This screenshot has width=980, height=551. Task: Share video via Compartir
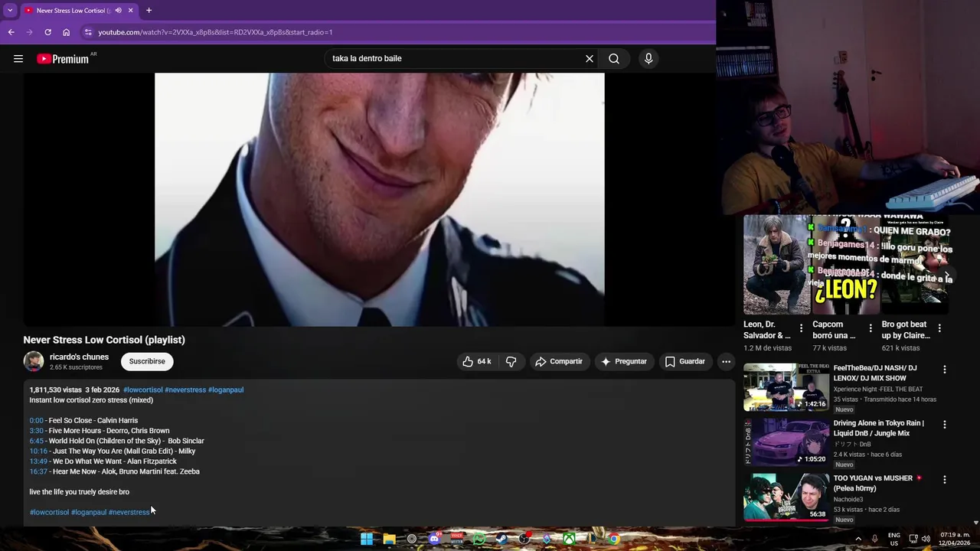[559, 361]
